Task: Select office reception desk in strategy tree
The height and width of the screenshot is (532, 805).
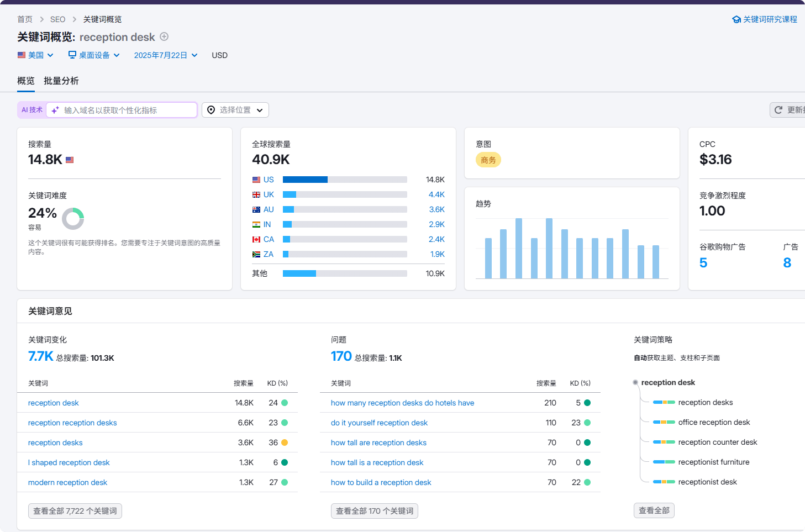Action: click(x=714, y=422)
